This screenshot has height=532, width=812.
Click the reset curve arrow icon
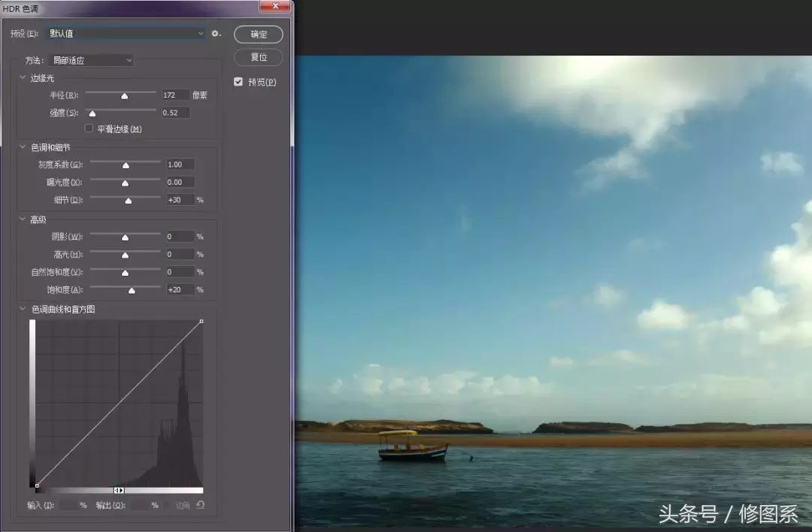pyautogui.click(x=201, y=504)
